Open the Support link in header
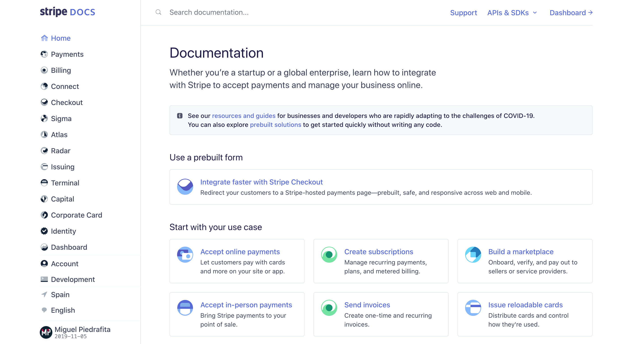Image resolution: width=644 pixels, height=344 pixels. tap(464, 13)
